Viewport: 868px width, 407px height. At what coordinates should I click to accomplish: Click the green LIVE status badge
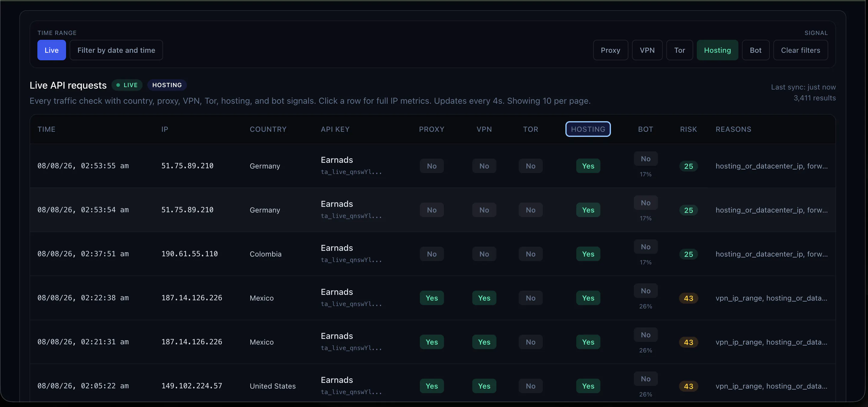(x=127, y=85)
